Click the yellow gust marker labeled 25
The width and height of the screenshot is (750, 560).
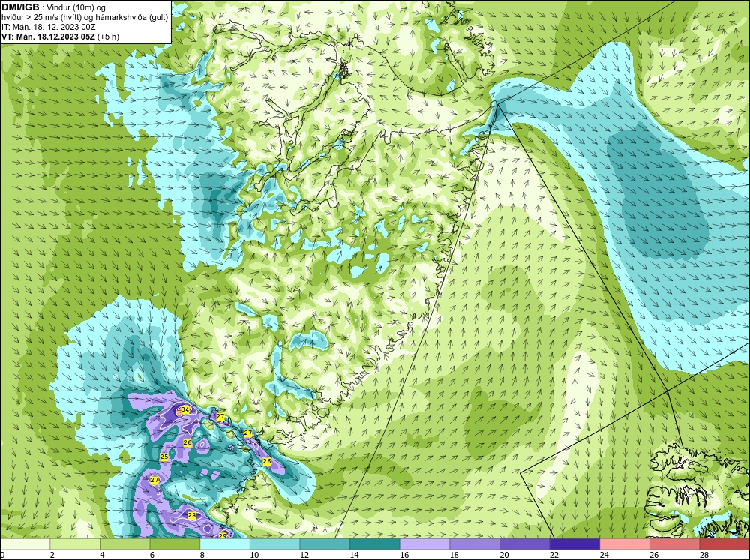[x=164, y=457]
